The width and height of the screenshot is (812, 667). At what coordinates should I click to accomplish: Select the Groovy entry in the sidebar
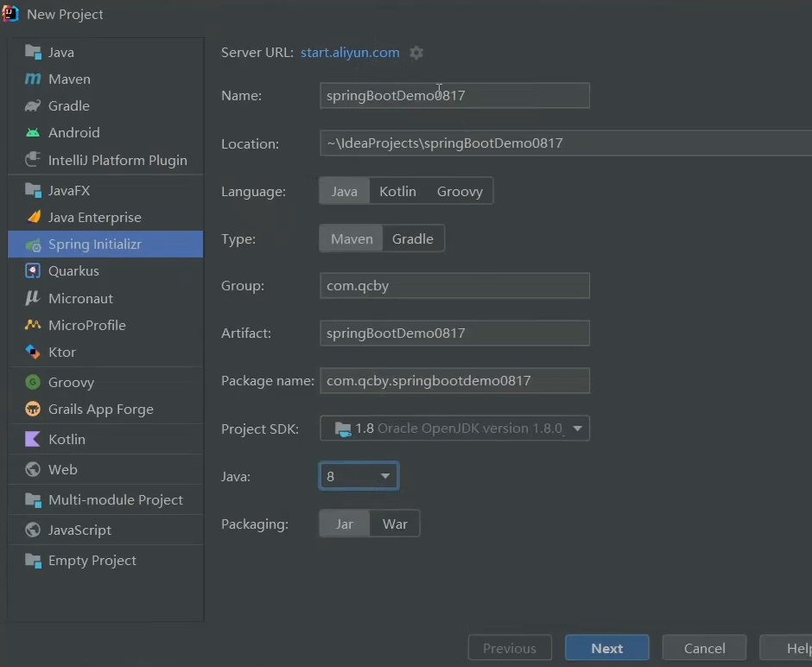coord(105,382)
